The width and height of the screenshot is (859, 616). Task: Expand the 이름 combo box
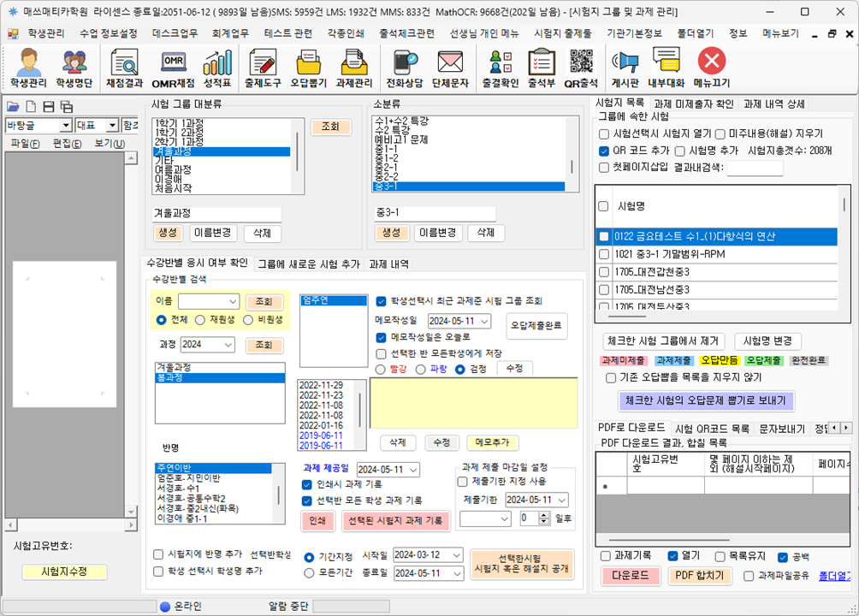point(233,301)
